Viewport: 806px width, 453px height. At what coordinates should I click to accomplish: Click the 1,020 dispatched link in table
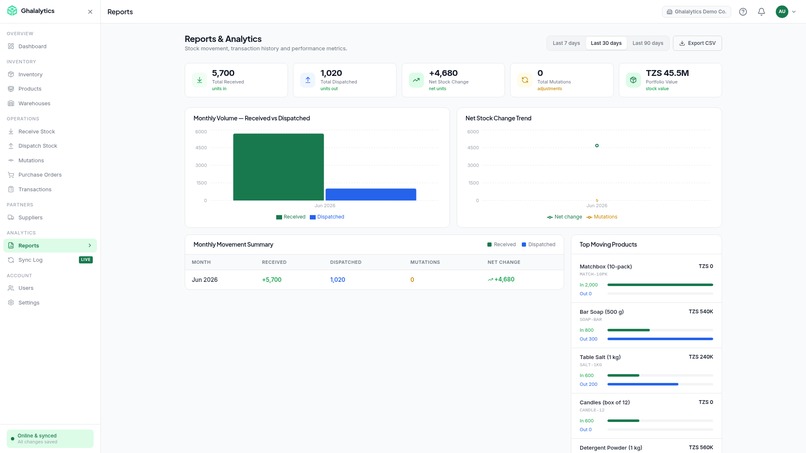pyautogui.click(x=338, y=280)
